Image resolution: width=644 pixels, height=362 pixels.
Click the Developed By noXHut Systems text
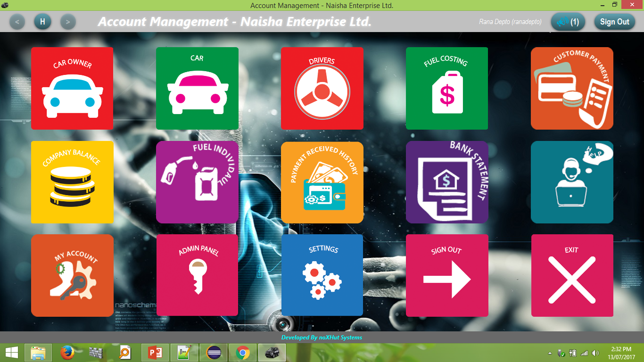322,337
